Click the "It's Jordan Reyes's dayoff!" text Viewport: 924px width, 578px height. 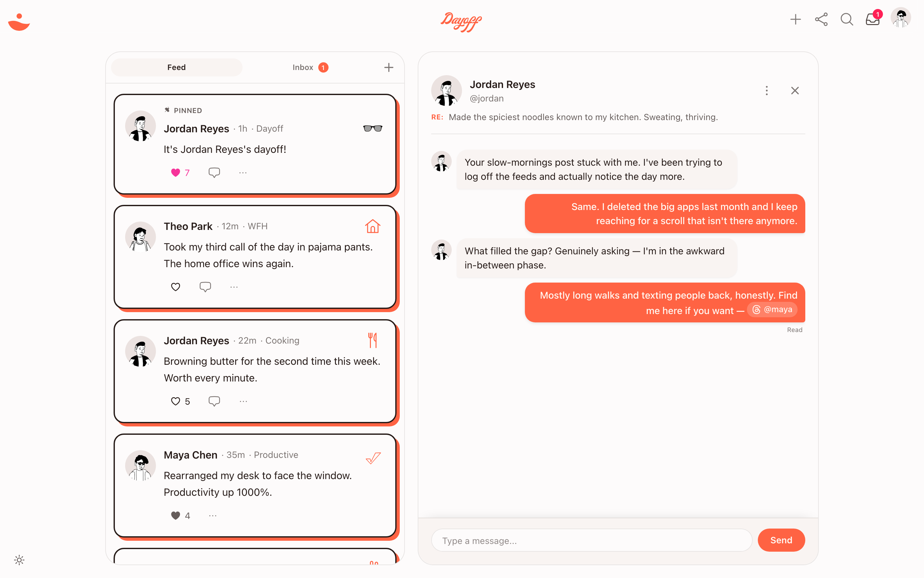(225, 149)
